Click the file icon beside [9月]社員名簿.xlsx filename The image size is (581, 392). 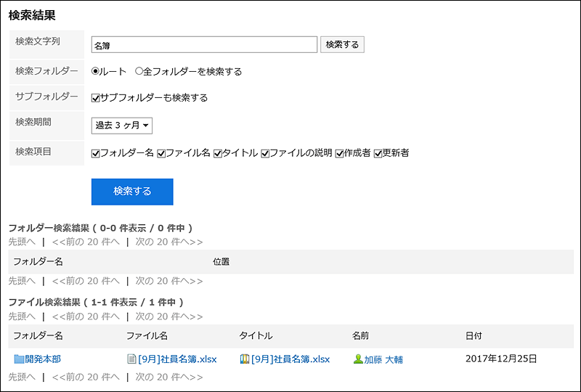pos(131,359)
